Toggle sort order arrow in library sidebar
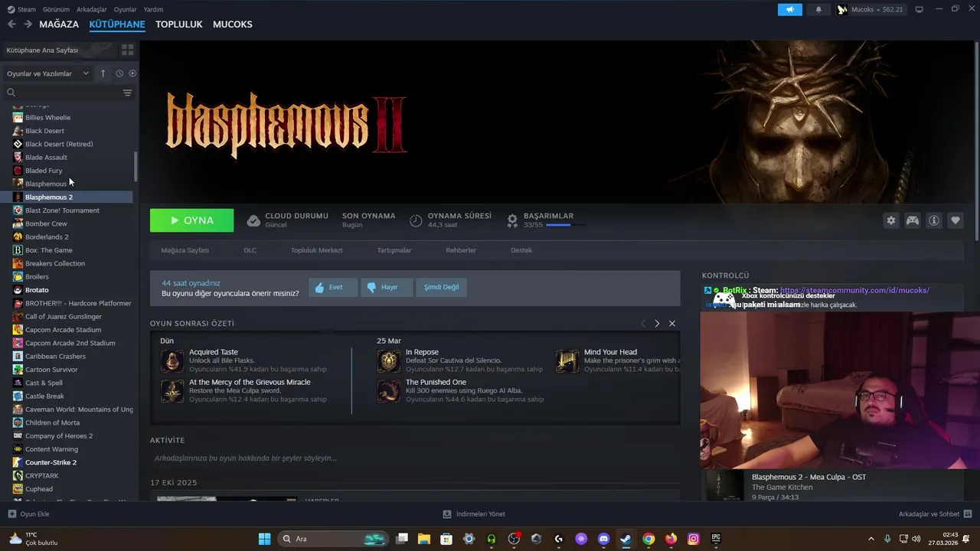Screen dimensions: 980x551 click(x=103, y=73)
